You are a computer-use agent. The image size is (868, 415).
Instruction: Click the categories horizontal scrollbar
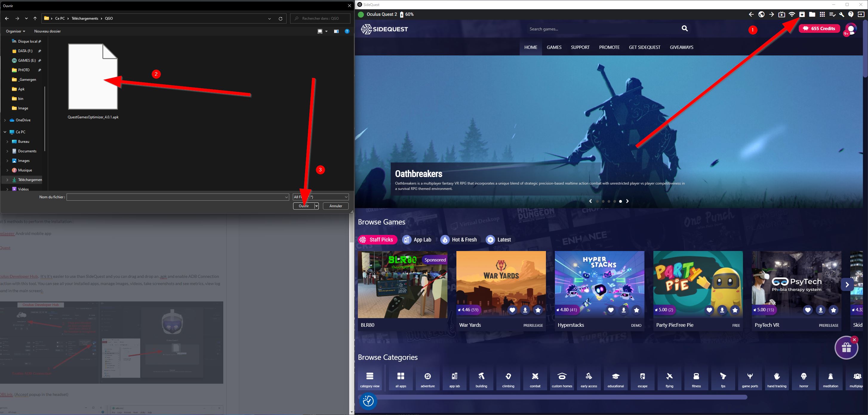(x=552, y=397)
